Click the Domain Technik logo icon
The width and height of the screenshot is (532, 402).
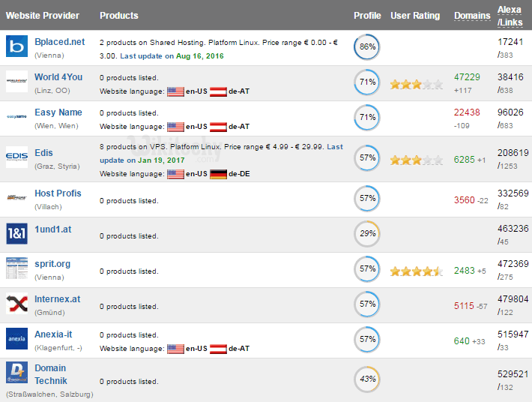16,372
